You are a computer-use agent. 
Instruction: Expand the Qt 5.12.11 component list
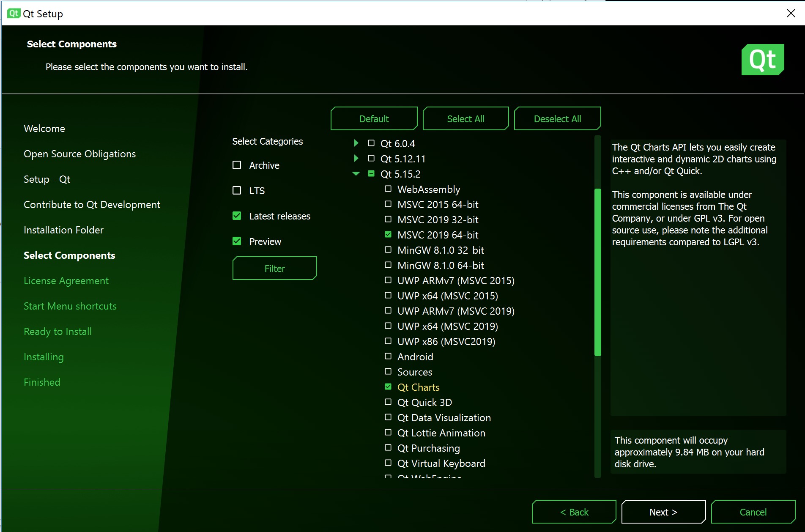356,159
